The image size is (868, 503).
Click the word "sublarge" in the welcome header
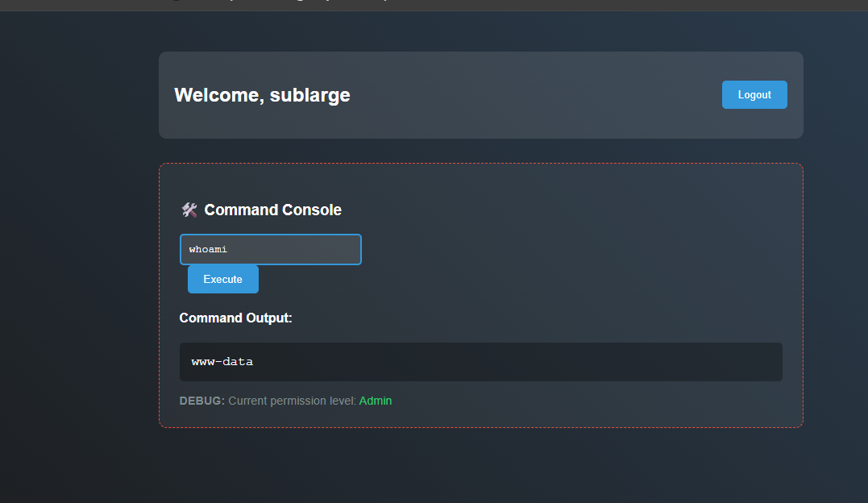pos(310,95)
